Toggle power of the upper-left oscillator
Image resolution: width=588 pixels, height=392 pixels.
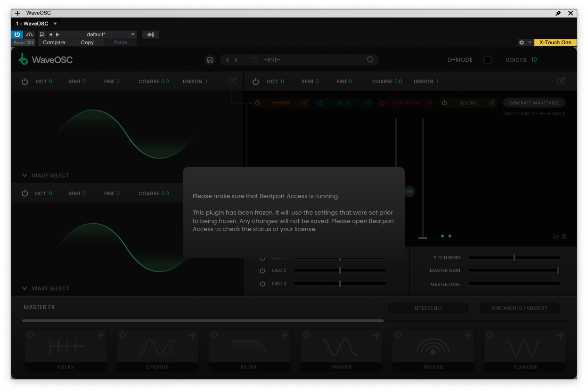(25, 81)
